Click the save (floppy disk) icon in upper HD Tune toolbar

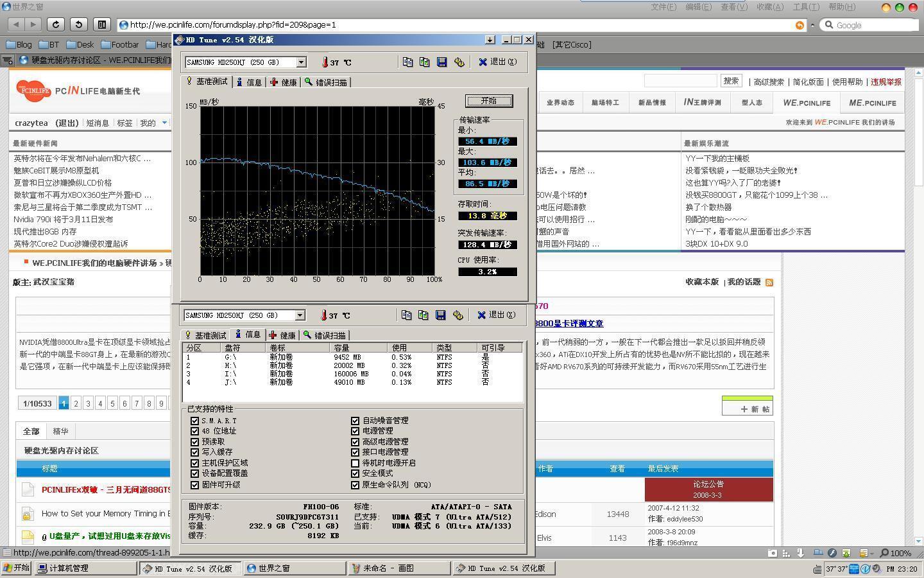click(441, 62)
